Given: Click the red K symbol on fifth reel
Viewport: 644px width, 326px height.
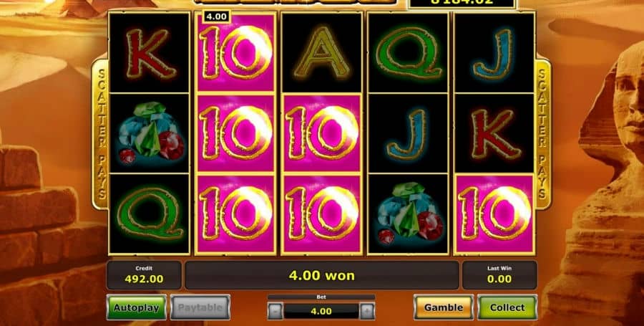Looking at the screenshot, I should (494, 133).
